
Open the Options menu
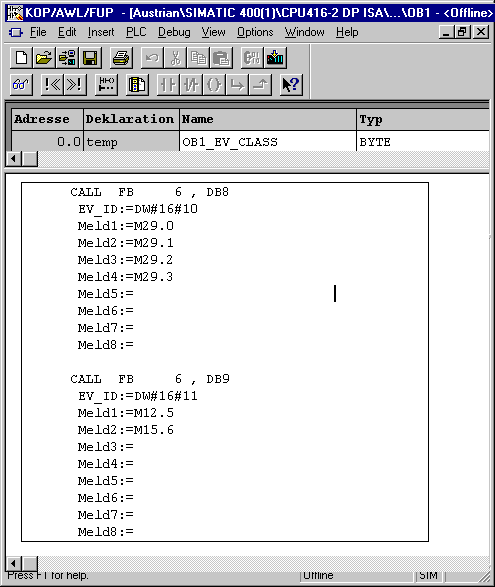point(255,32)
